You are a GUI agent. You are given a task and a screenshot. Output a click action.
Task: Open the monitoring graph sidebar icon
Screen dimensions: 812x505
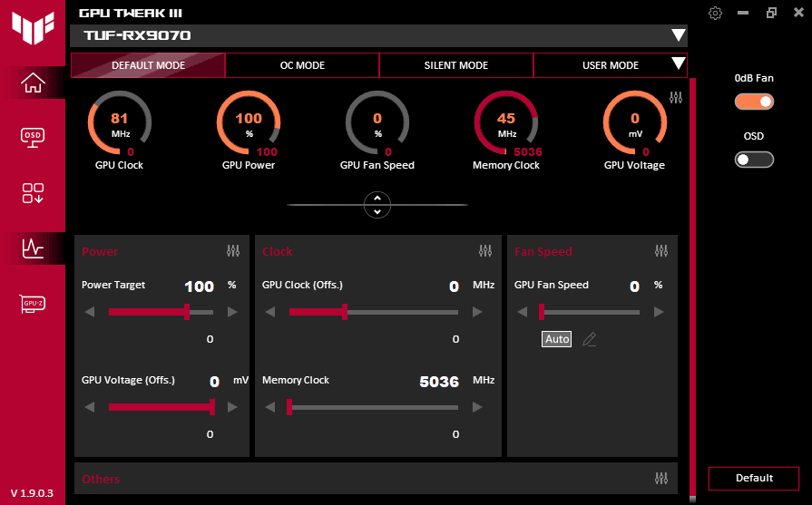tap(34, 247)
